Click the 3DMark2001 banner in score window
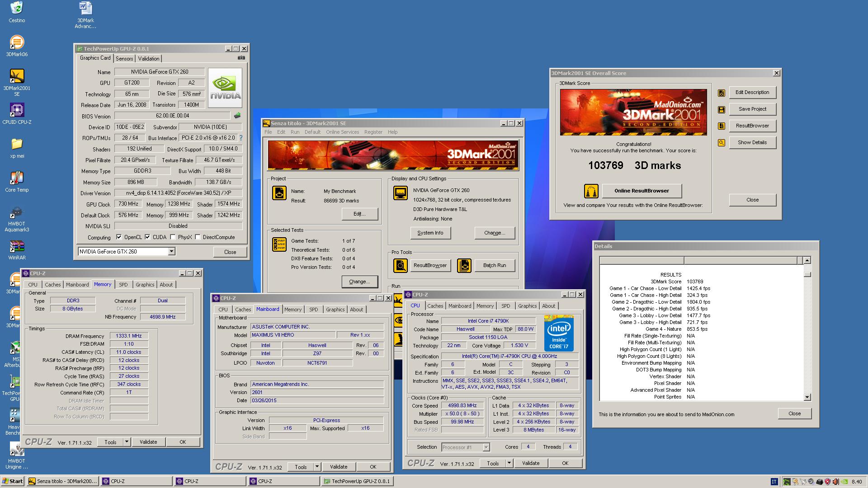This screenshot has width=868, height=488. click(633, 112)
